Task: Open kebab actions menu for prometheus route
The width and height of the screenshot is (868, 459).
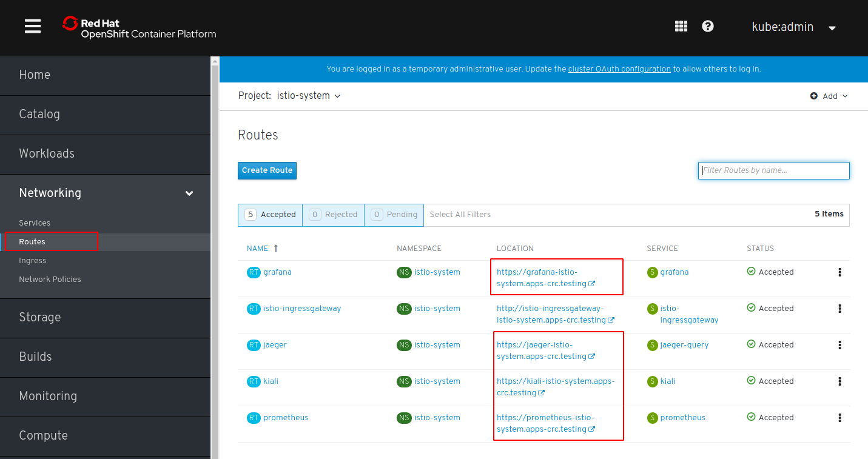Action: coord(839,418)
